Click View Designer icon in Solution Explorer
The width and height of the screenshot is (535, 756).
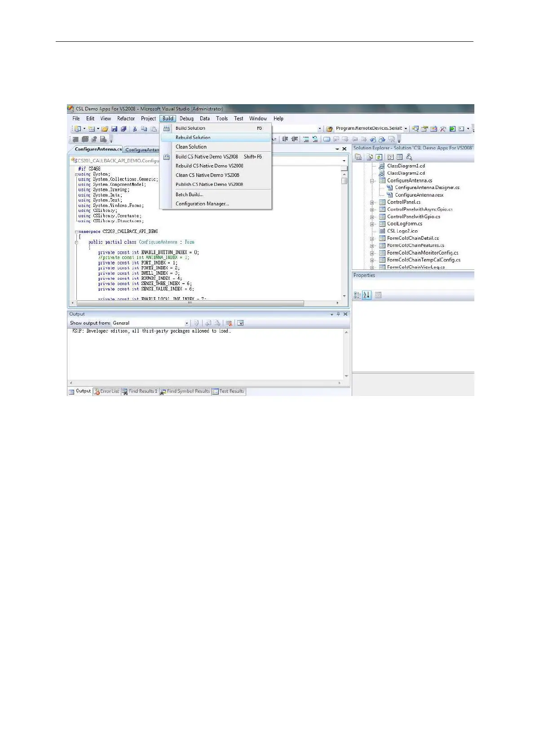(399, 157)
